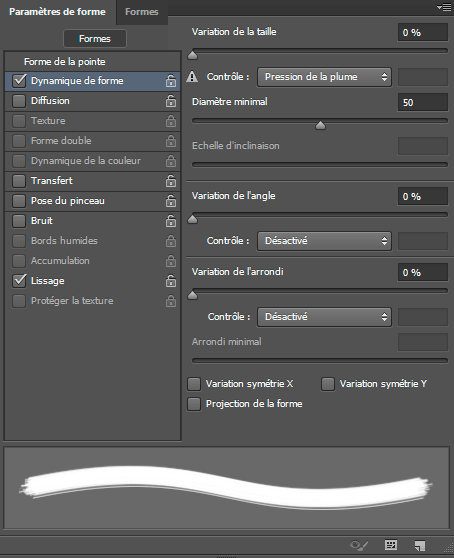Enable the Transfert checkbox

[19, 181]
